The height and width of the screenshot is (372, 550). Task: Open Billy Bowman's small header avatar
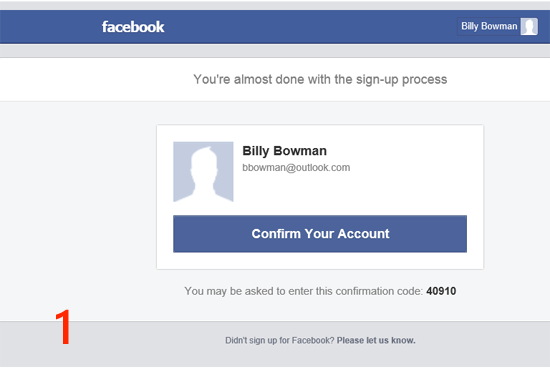529,26
